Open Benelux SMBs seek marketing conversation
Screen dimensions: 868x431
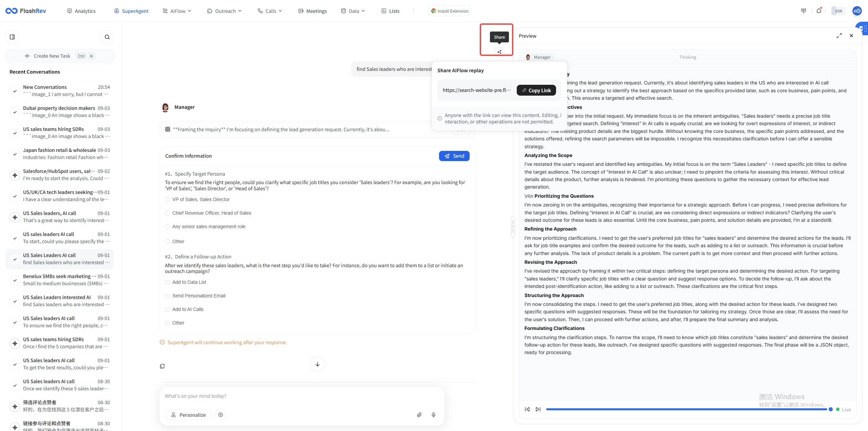click(x=60, y=280)
